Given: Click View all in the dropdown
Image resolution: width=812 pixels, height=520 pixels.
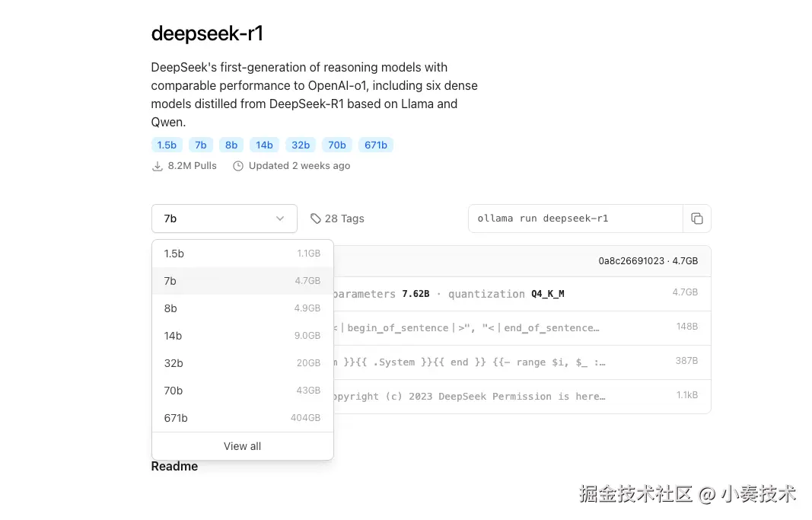Looking at the screenshot, I should [x=242, y=446].
